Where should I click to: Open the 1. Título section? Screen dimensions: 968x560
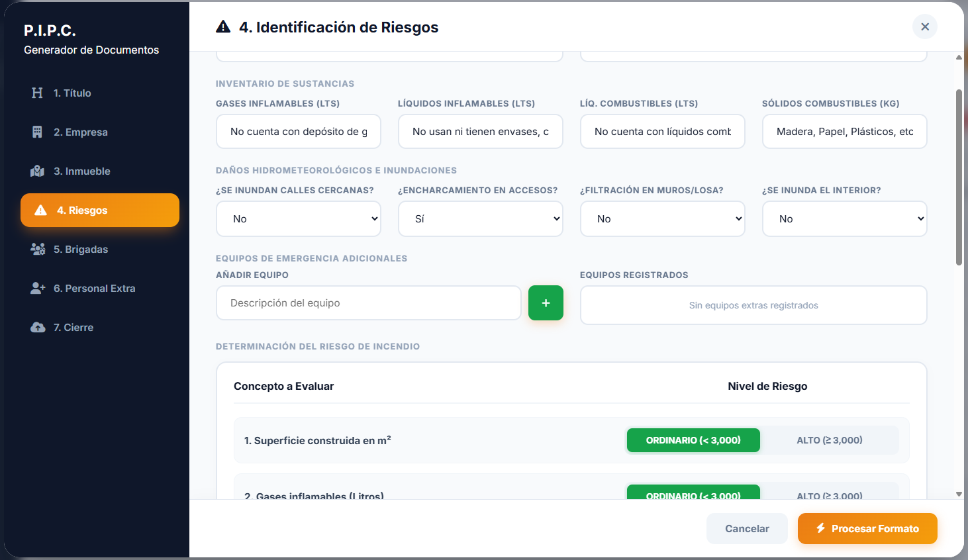click(x=100, y=93)
